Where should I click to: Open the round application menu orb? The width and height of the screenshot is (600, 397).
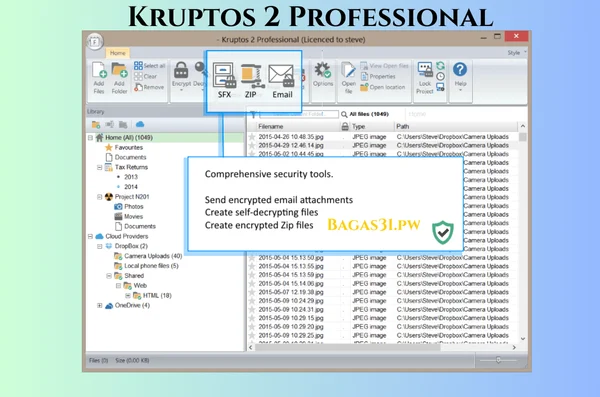pos(95,41)
